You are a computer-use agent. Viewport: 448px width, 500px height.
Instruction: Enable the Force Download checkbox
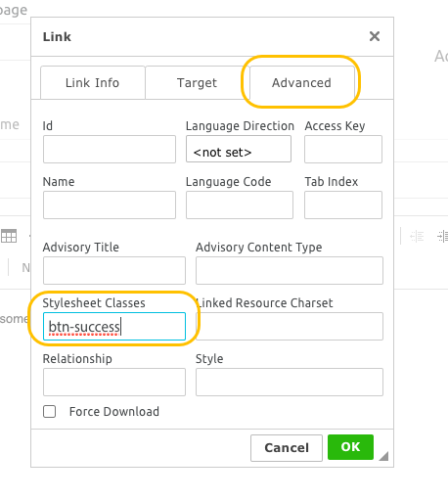49,412
